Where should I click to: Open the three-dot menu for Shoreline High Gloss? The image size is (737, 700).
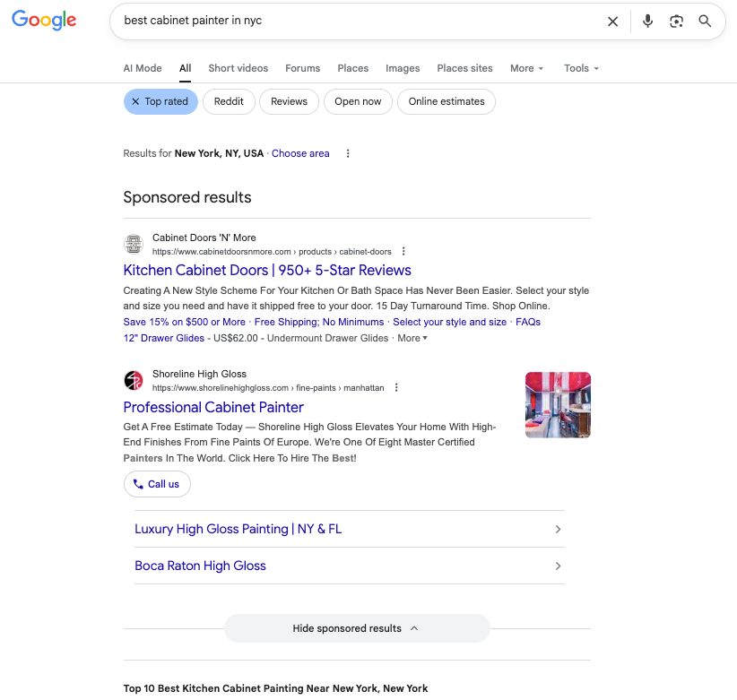coord(395,388)
